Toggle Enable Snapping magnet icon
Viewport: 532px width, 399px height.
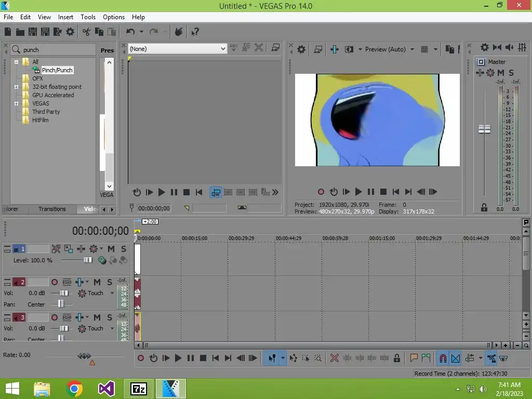click(x=443, y=358)
